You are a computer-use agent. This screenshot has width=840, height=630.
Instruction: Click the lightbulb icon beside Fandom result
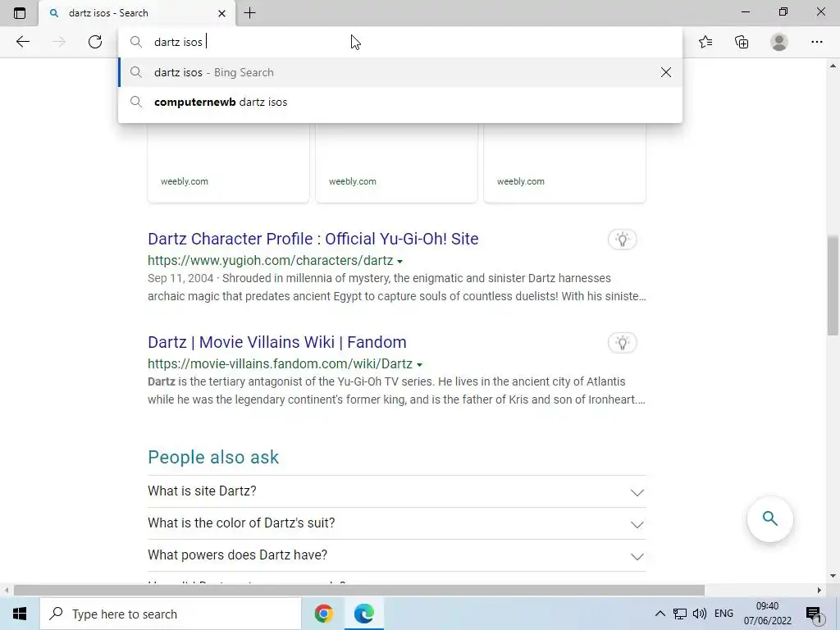pyautogui.click(x=622, y=343)
